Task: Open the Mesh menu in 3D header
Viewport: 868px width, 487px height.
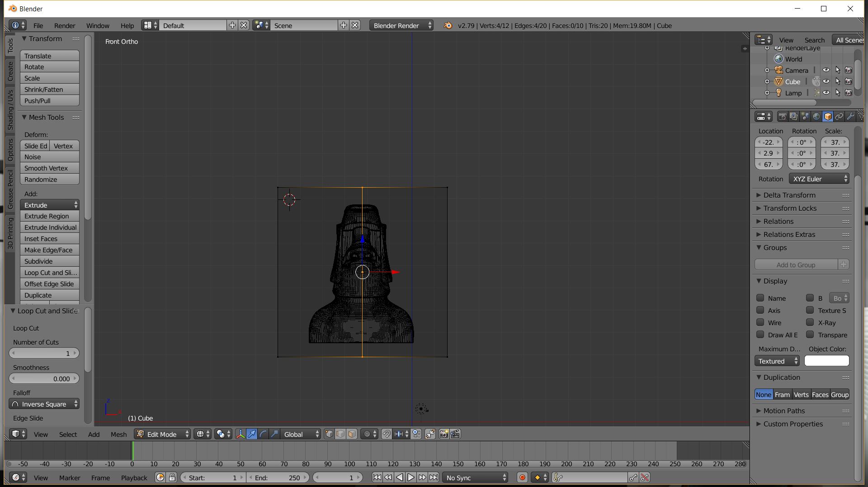Action: 118,434
